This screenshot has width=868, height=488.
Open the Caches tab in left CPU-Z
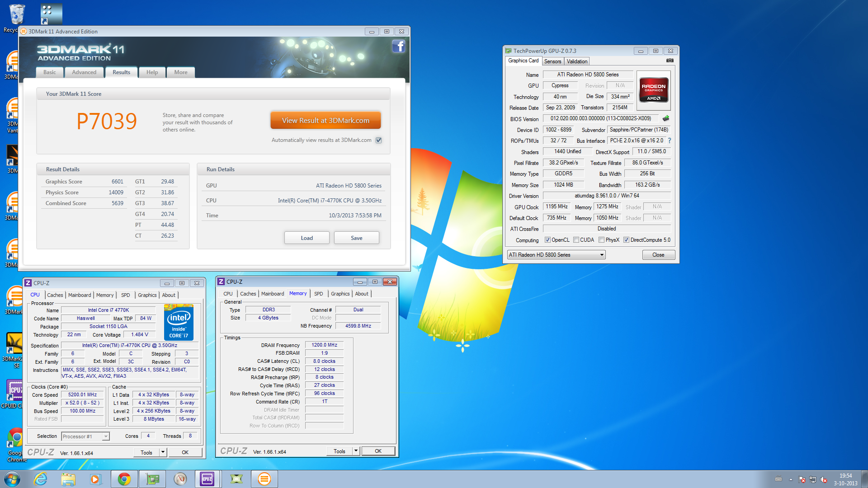pos(55,295)
